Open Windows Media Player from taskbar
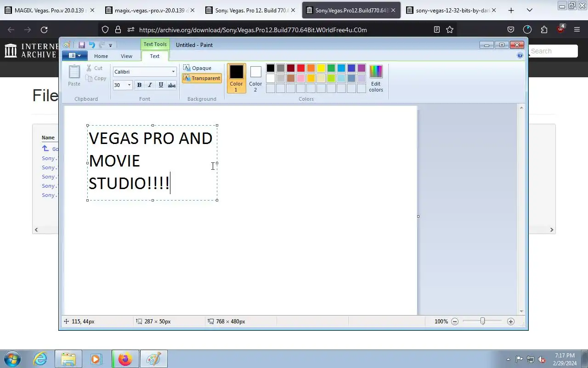 (96, 359)
